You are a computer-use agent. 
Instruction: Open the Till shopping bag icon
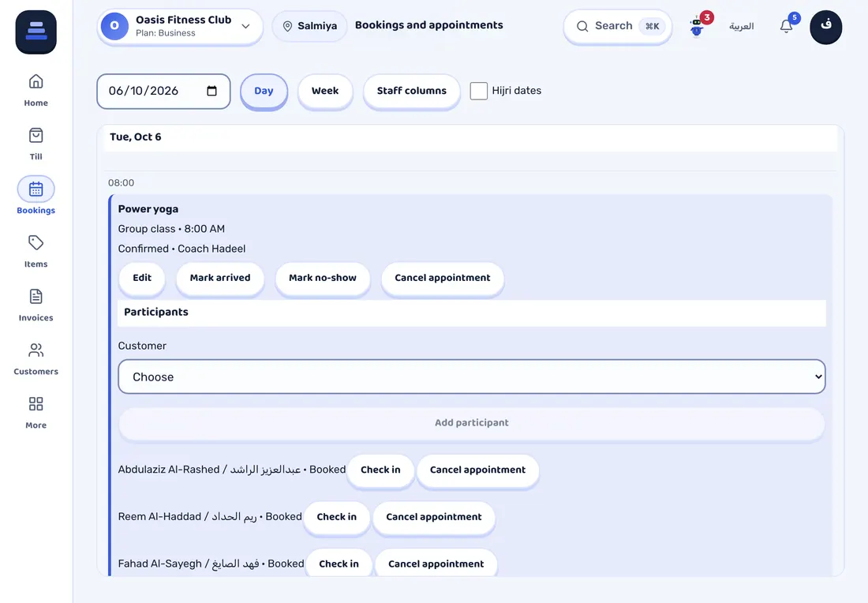pos(36,136)
